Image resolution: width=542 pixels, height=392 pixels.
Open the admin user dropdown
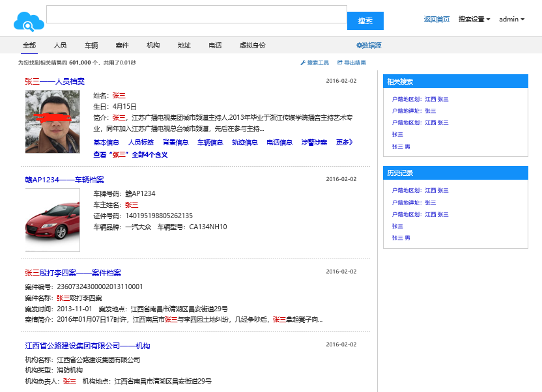[x=511, y=20]
